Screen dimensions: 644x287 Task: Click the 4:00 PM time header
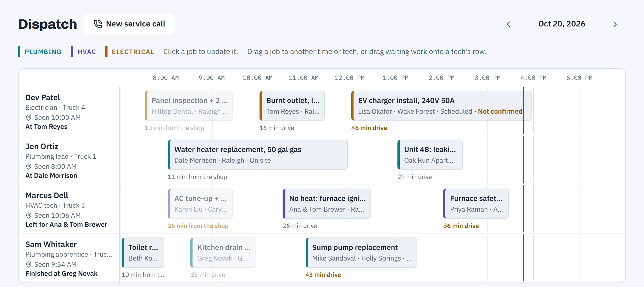(533, 78)
